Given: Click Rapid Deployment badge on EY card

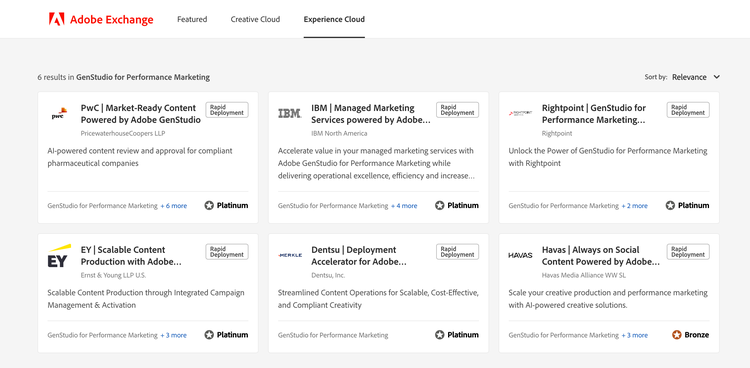Looking at the screenshot, I should pos(227,252).
